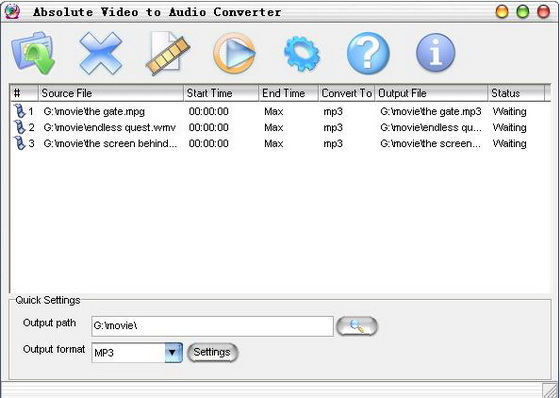Click the green maximize window button
Image resolution: width=560 pixels, height=398 pixels.
[522, 11]
